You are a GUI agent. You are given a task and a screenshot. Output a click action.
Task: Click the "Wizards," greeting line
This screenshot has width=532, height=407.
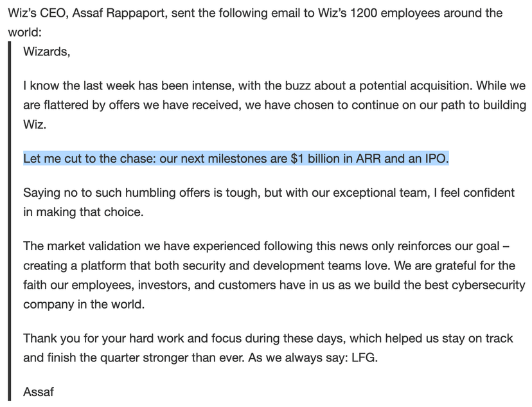pyautogui.click(x=46, y=52)
